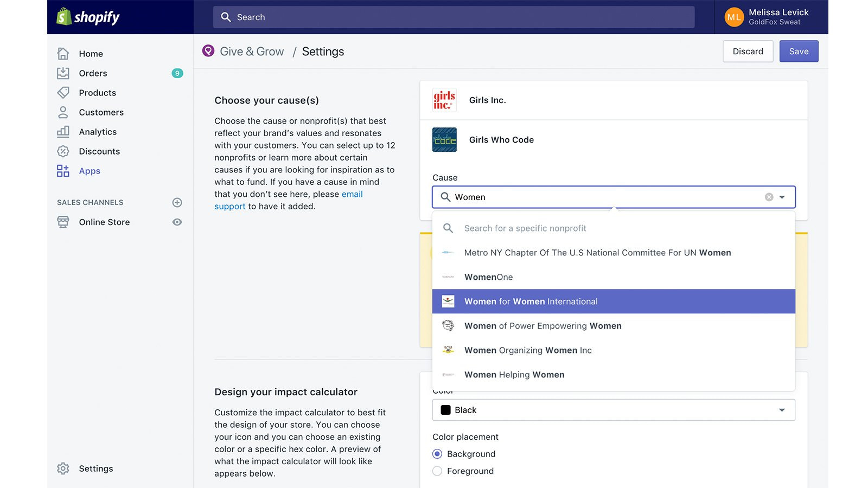Click the Girls Inc. logo thumbnail
The image size is (868, 488).
[x=444, y=100]
